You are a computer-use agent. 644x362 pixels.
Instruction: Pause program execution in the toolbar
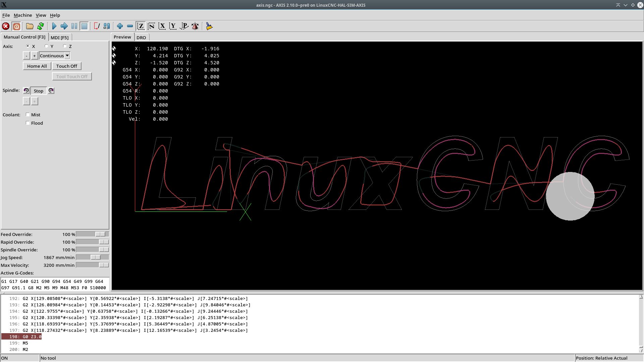74,26
